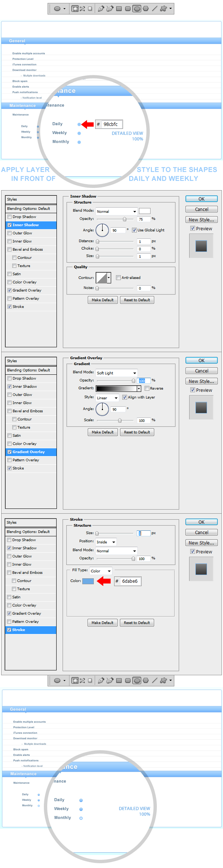Screen dimensions: 223x868
Task: Select the Freeform Pen tool in the topmost options bar
Action: pyautogui.click(x=110, y=9)
